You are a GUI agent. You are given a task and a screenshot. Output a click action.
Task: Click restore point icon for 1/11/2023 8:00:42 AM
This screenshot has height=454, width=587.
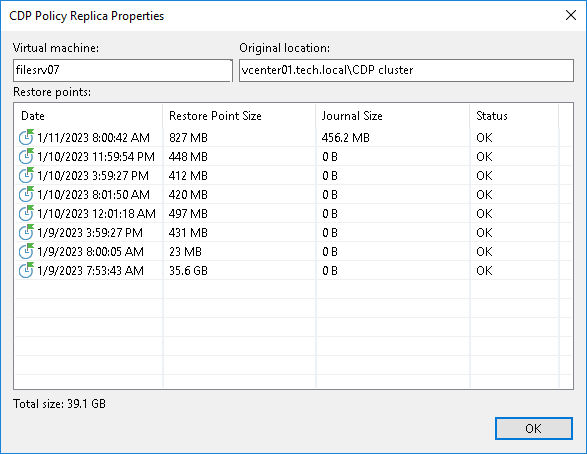pyautogui.click(x=26, y=137)
